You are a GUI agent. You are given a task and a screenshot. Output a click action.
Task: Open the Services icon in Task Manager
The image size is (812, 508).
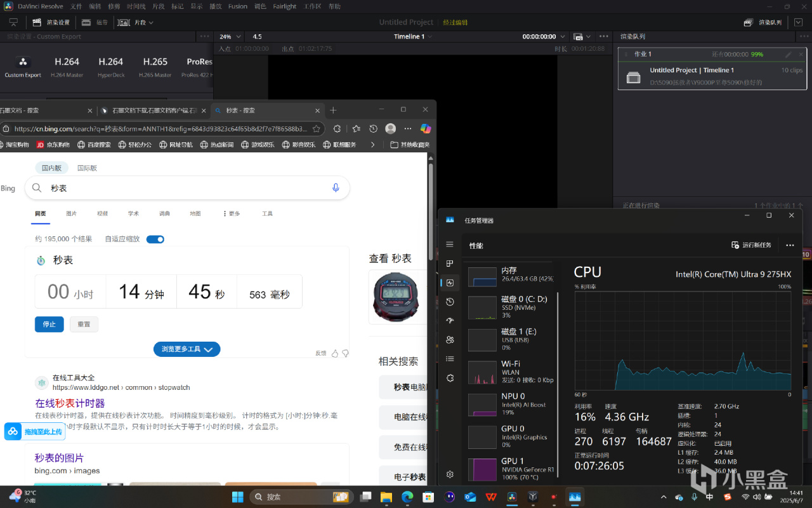point(450,378)
